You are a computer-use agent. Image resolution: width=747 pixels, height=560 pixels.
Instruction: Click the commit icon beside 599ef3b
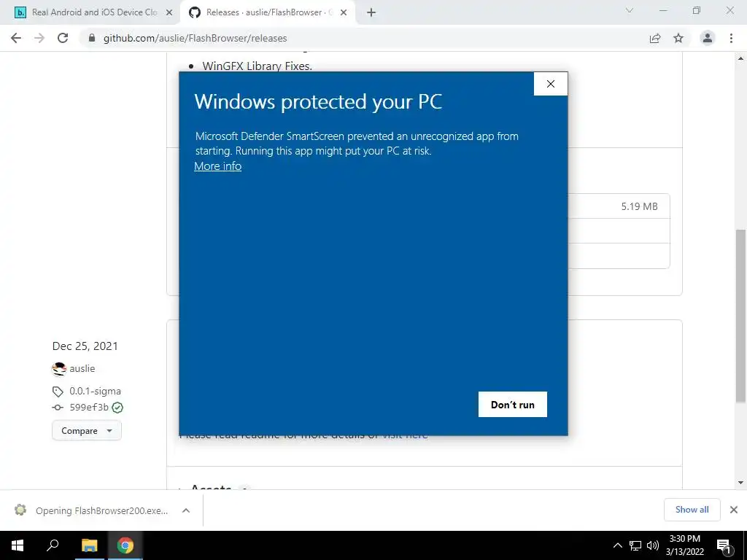click(58, 408)
